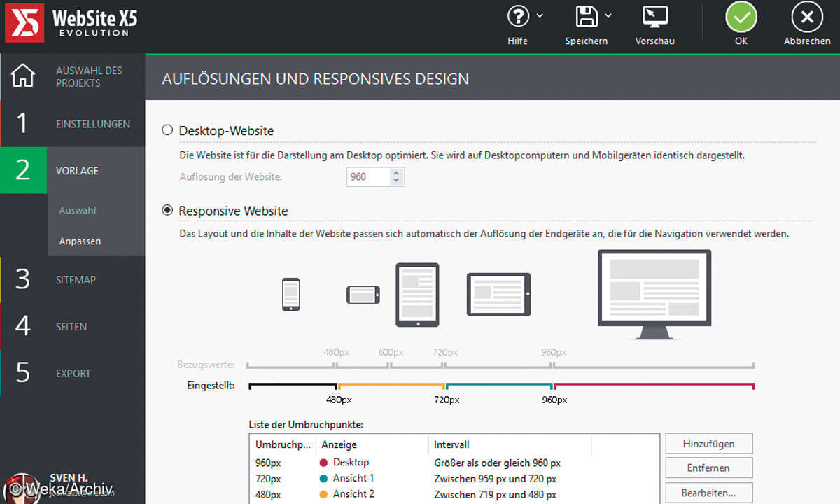
Task: Click the teal segment of Eingestellt bar
Action: click(499, 384)
